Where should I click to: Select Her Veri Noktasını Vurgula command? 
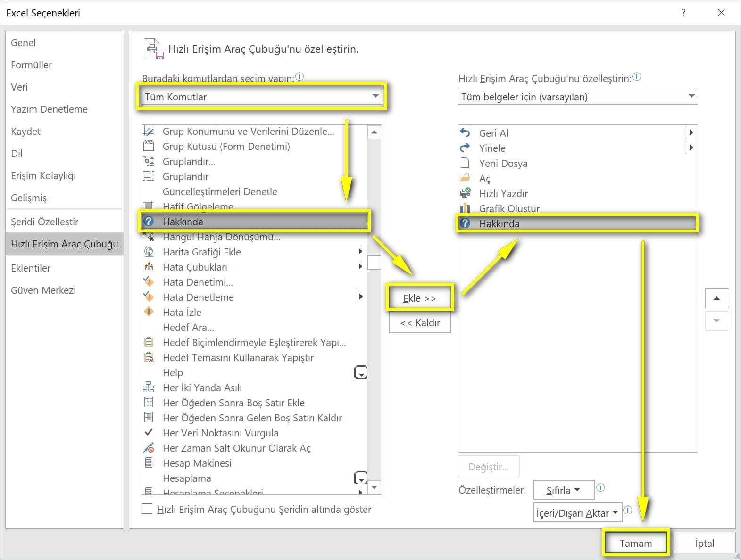(x=255, y=433)
